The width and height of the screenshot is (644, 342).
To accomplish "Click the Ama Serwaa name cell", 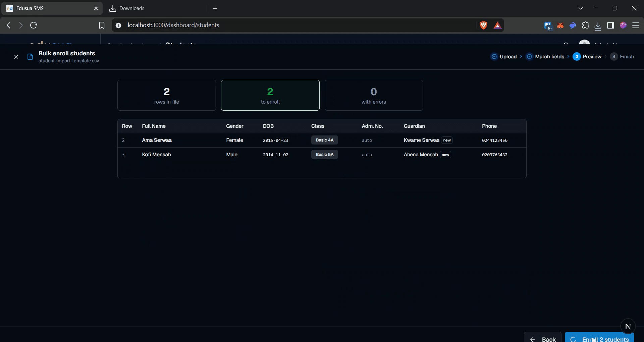I will [x=157, y=140].
